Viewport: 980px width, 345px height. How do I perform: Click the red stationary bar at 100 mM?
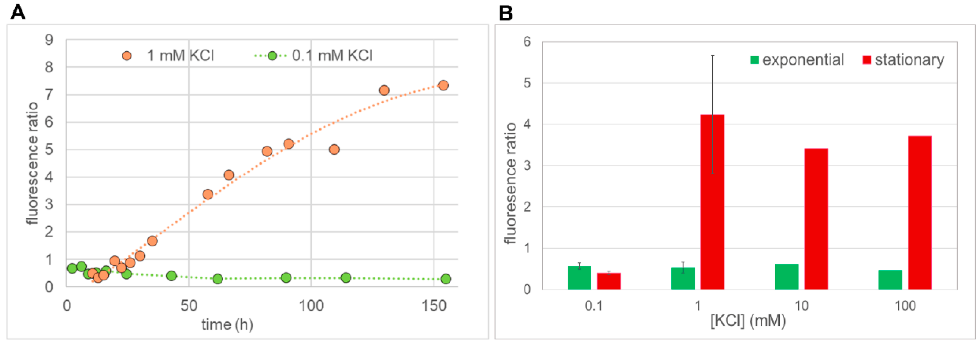(920, 213)
